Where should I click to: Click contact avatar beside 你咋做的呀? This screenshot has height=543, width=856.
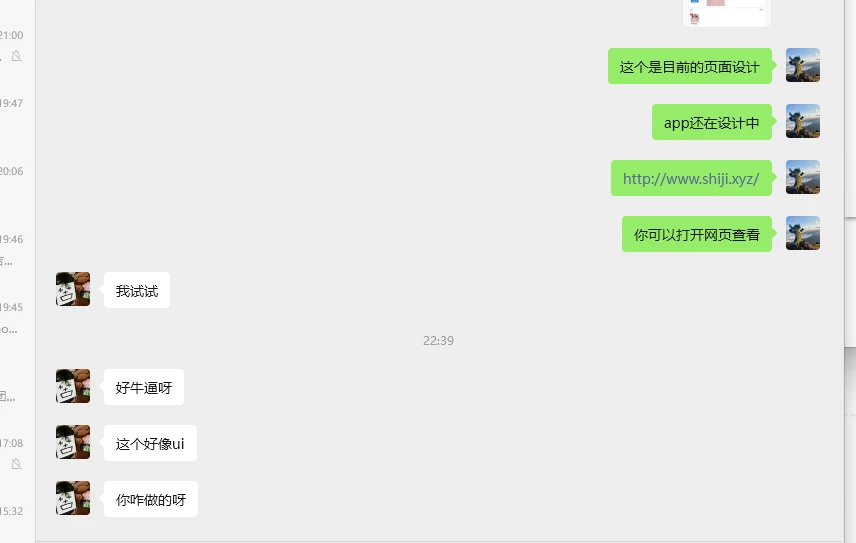pyautogui.click(x=73, y=498)
